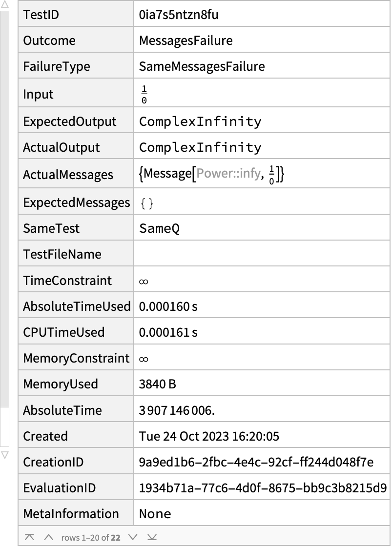Click the EvaluationID value cell
The image size is (392, 547).
tap(262, 487)
